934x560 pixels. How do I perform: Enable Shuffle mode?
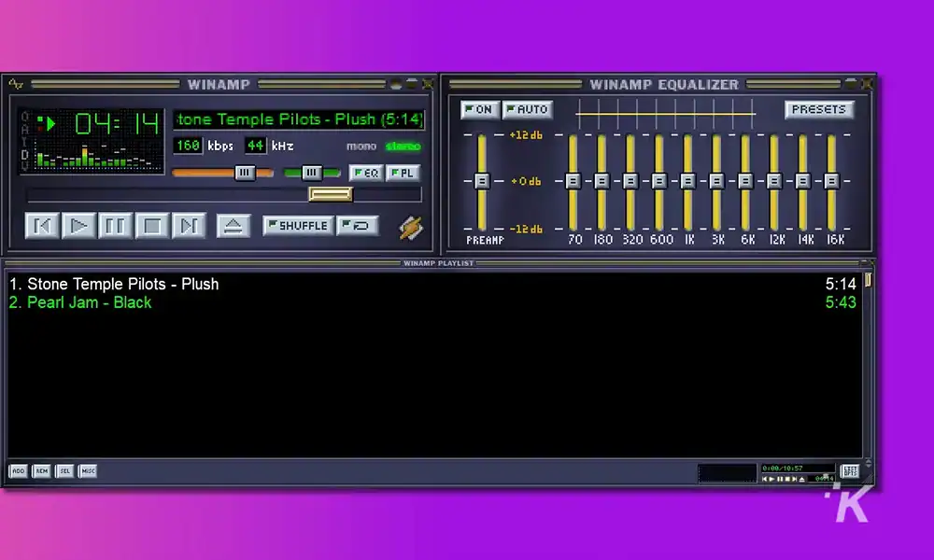pyautogui.click(x=297, y=225)
